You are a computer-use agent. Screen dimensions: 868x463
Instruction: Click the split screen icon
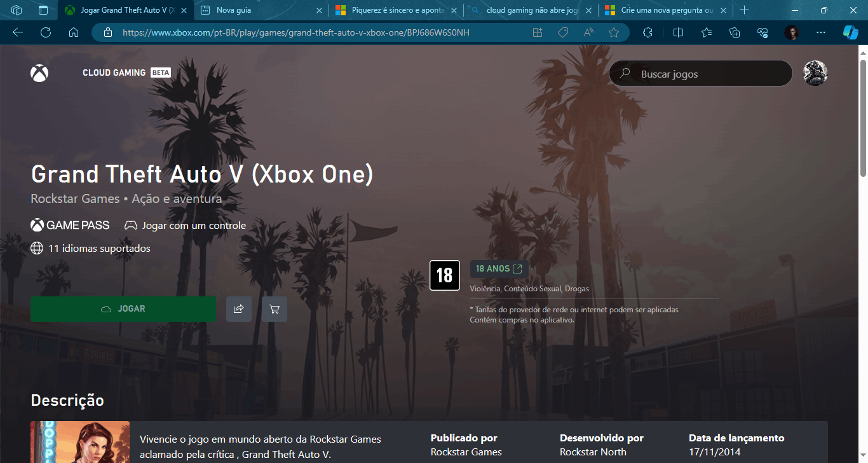[678, 32]
